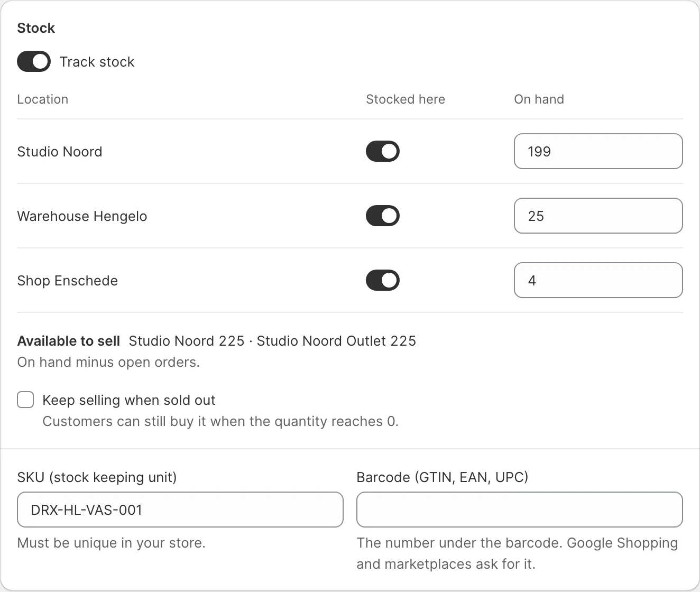The width and height of the screenshot is (700, 592).
Task: Toggle Stocked here for Studio Noord
Action: point(383,151)
